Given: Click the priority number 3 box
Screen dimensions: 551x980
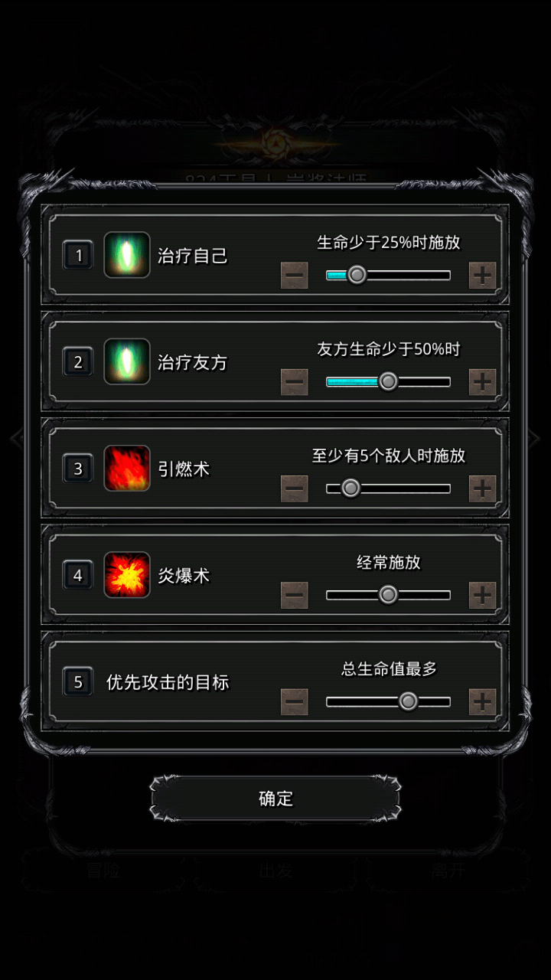Looking at the screenshot, I should pos(78,468).
